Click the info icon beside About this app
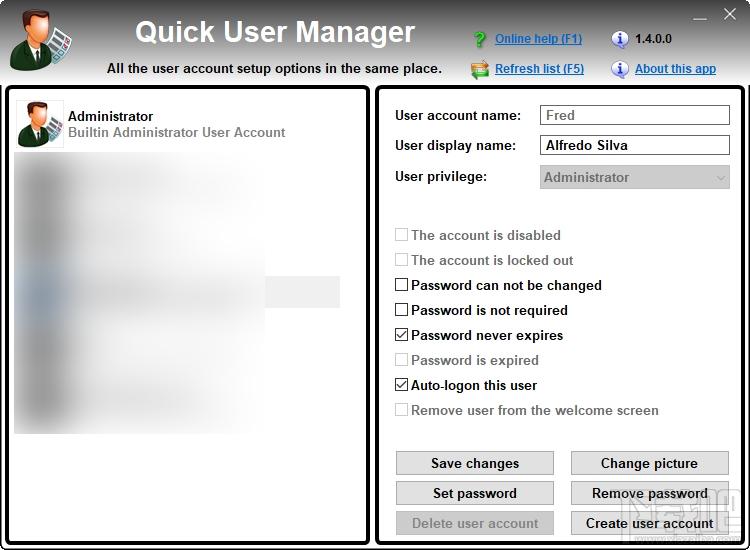The height and width of the screenshot is (550, 750). pyautogui.click(x=620, y=70)
